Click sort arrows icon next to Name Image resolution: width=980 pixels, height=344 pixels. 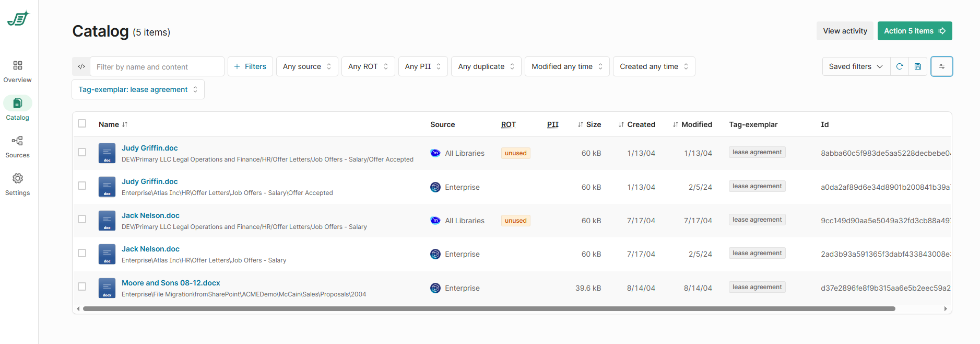pyautogui.click(x=125, y=124)
